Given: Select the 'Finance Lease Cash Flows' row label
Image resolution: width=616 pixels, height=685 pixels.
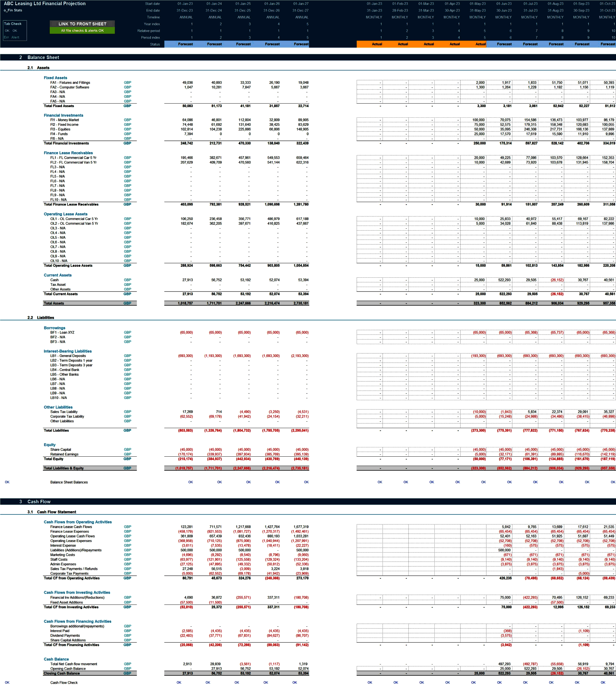Looking at the screenshot, I should pyautogui.click(x=71, y=527).
